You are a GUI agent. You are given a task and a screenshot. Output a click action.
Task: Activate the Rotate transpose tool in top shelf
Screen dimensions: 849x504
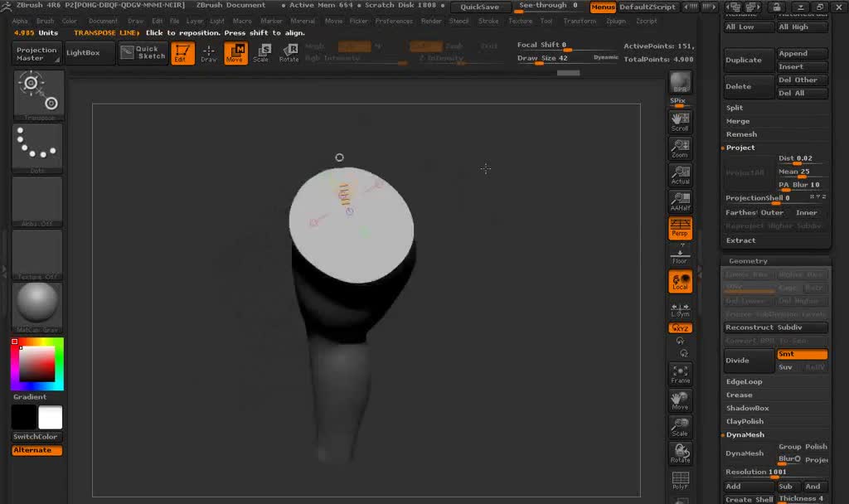(x=289, y=53)
